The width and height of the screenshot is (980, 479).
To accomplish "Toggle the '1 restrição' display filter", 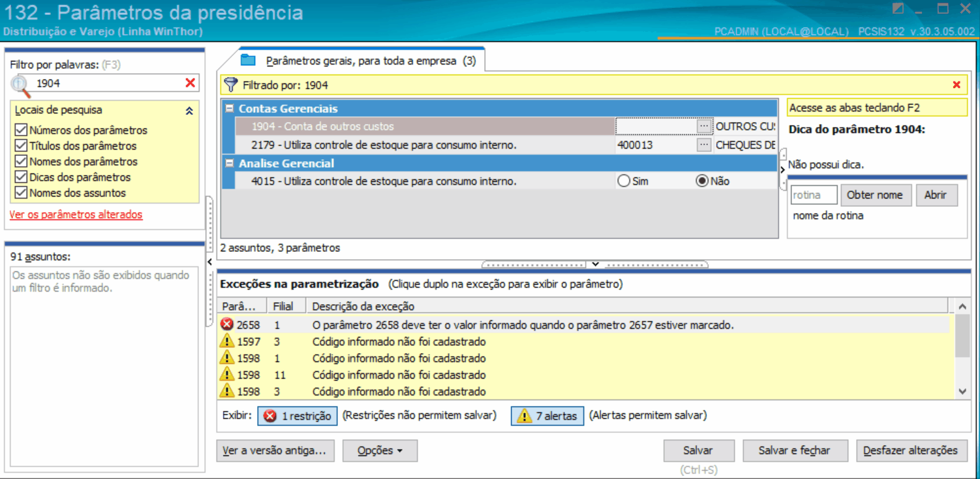I will 298,416.
